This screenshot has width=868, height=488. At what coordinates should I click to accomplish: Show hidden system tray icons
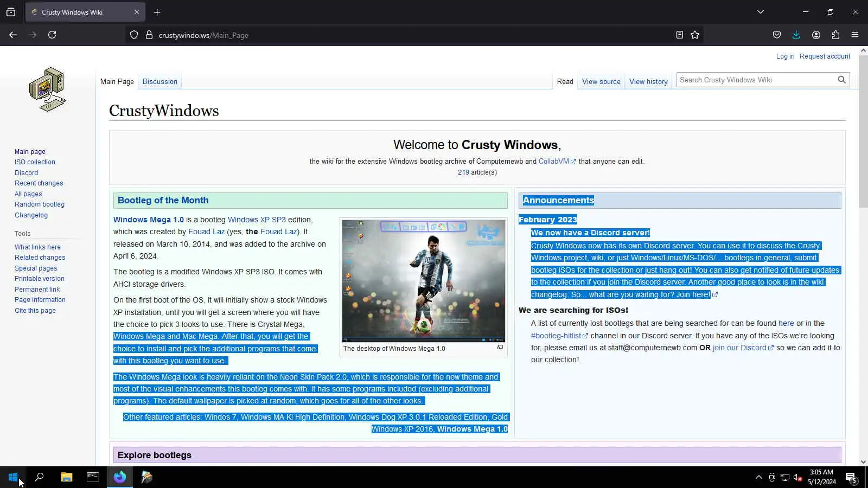click(758, 477)
